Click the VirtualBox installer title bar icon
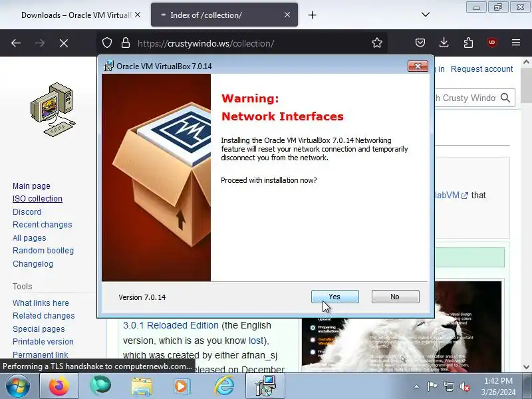 108,66
